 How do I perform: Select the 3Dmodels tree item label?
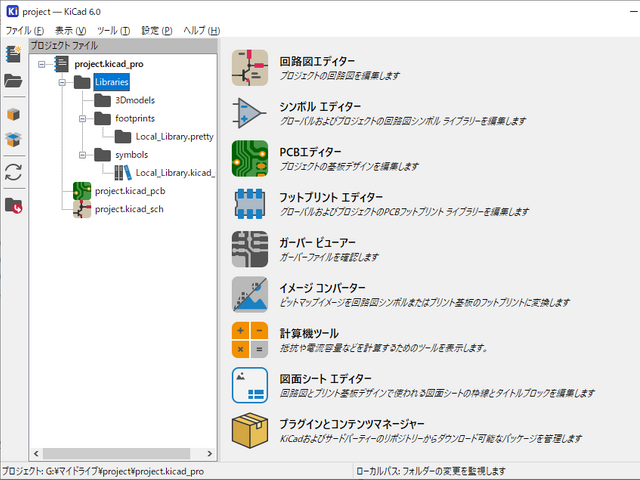point(135,100)
